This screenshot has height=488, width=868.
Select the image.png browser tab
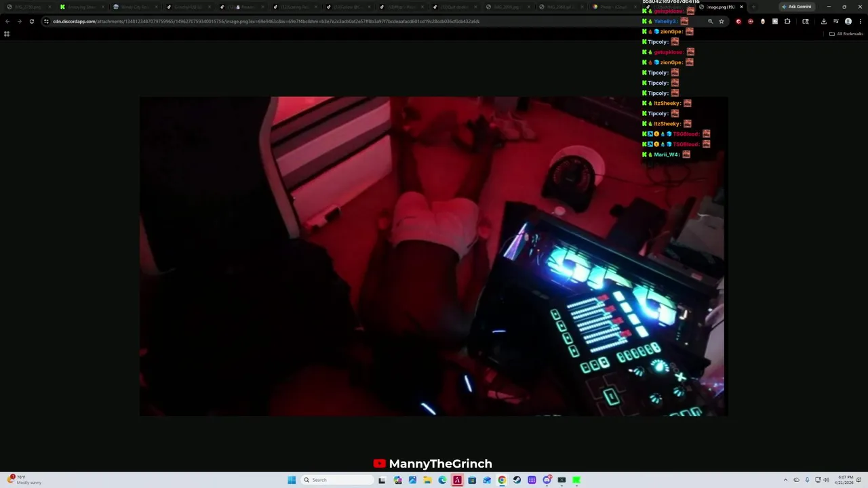click(x=721, y=7)
